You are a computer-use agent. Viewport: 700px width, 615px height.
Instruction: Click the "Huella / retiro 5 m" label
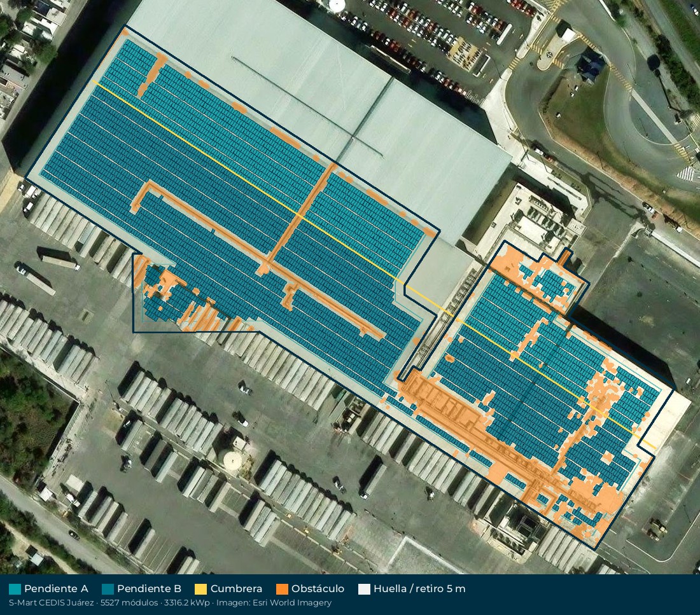click(x=419, y=589)
